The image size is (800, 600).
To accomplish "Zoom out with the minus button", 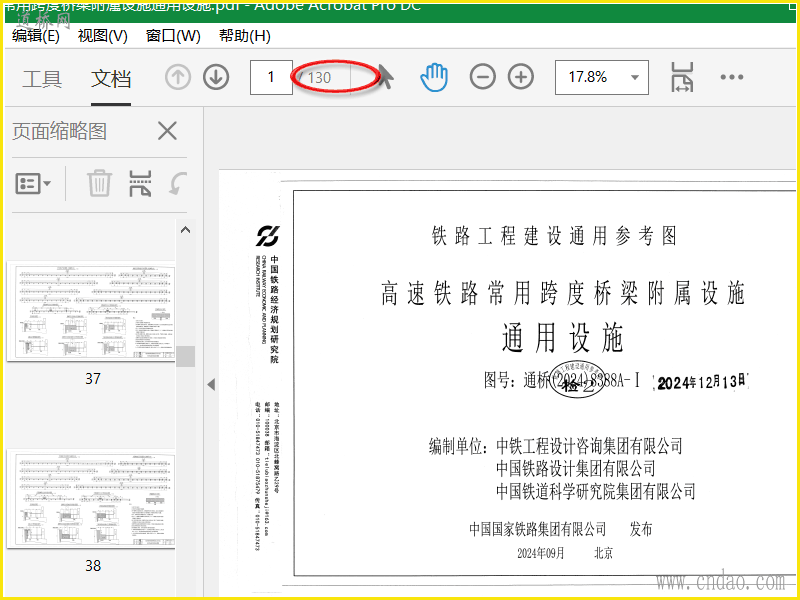I will point(483,78).
